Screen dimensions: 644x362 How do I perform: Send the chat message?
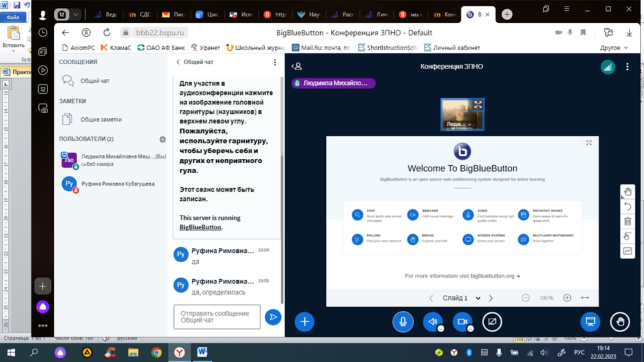[273, 317]
